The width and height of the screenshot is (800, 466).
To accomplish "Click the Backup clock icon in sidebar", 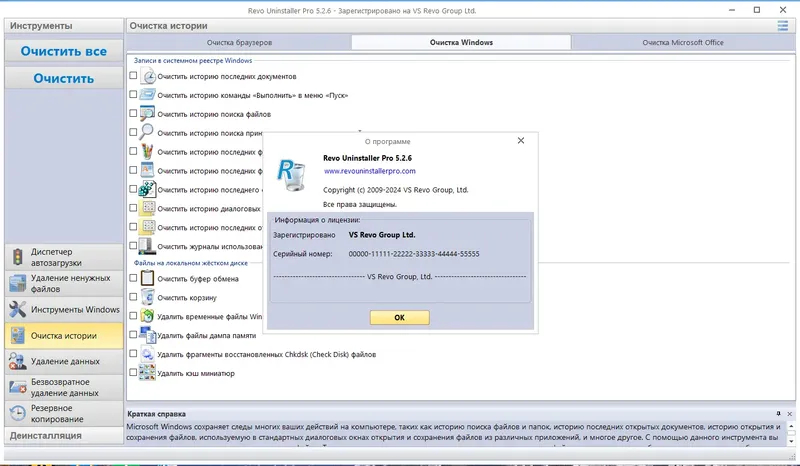I will point(17,413).
